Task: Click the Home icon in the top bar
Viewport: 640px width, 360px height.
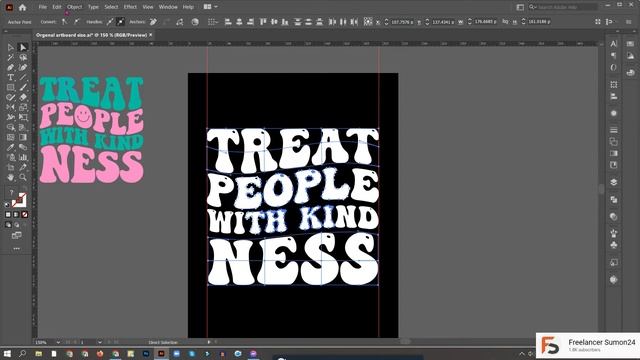Action: pyautogui.click(x=22, y=7)
